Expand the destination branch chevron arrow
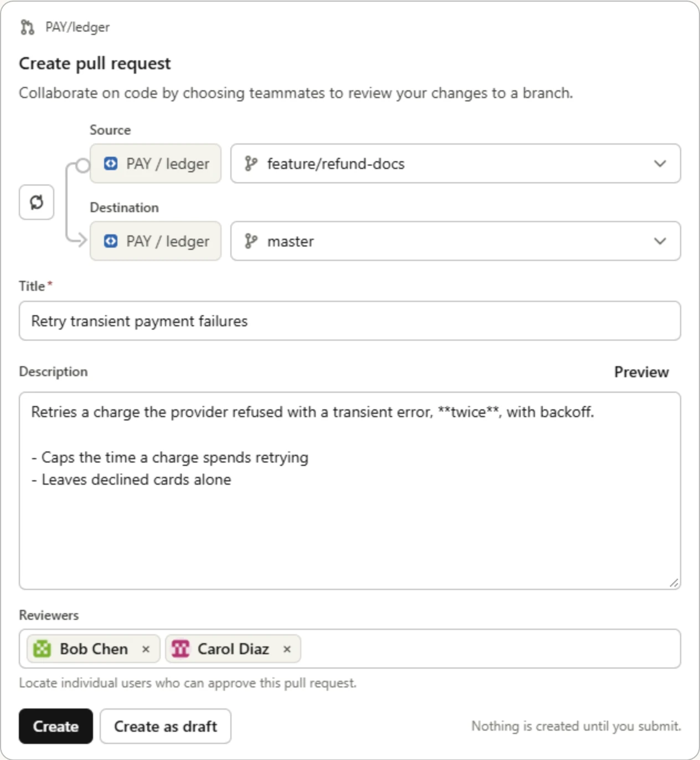This screenshot has height=760, width=700. pos(660,241)
